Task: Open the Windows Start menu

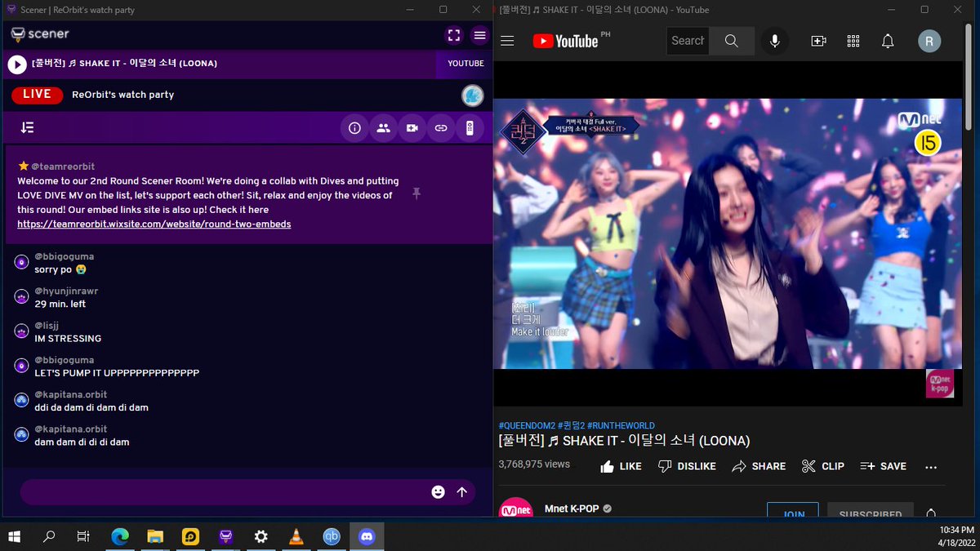Action: click(x=15, y=536)
